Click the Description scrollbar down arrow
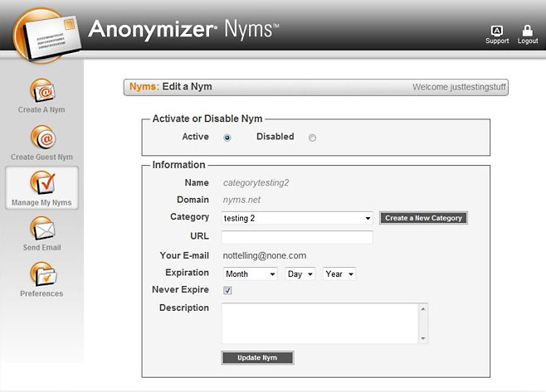The height and width of the screenshot is (392, 546). click(423, 338)
